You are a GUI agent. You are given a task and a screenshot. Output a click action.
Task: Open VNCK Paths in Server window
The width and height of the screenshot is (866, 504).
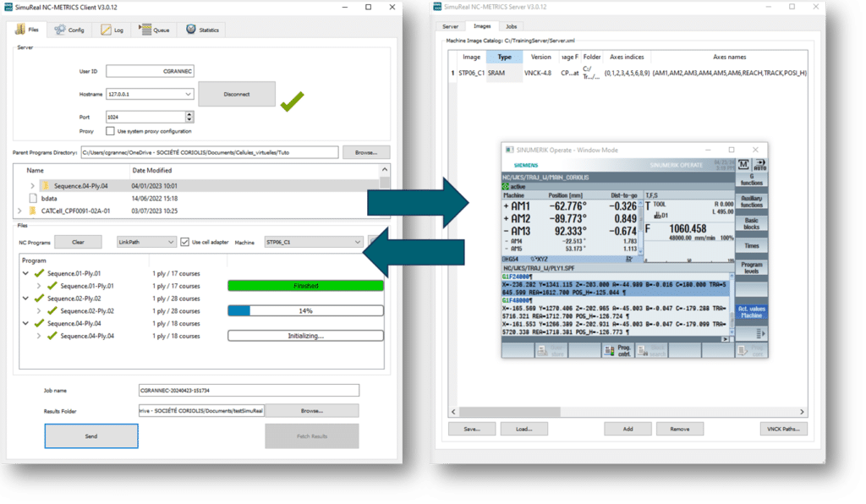coord(783,429)
